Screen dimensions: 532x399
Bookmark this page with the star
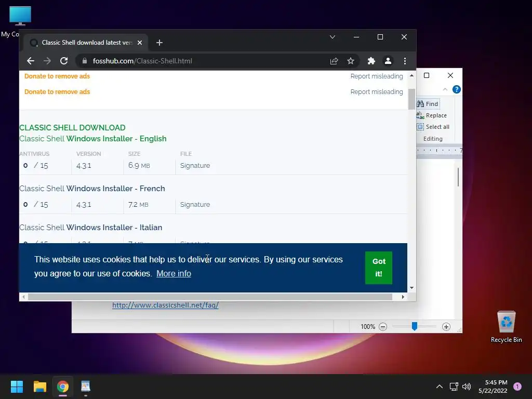[351, 61]
